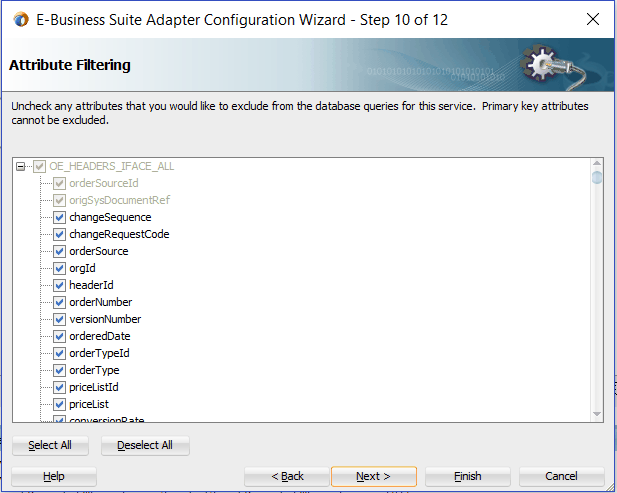Viewport: 617px width, 493px height.
Task: Select the origSysDocumentRef row label
Action: point(120,200)
